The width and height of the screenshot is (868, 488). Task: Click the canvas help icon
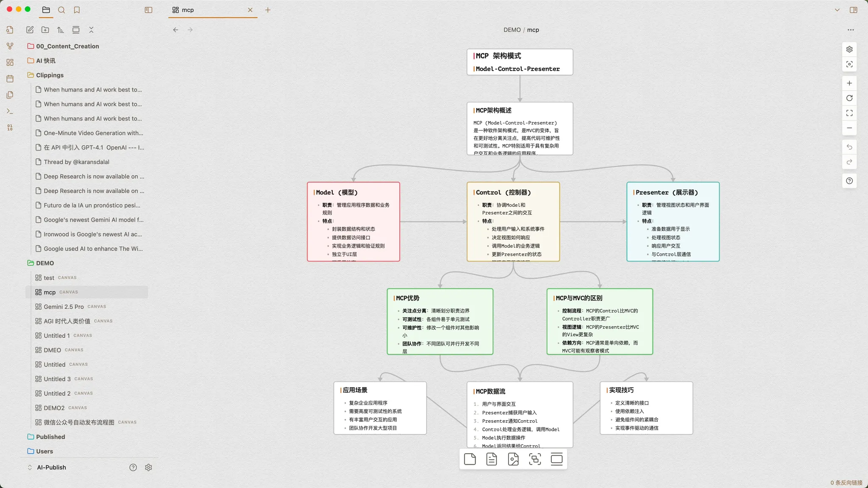849,181
